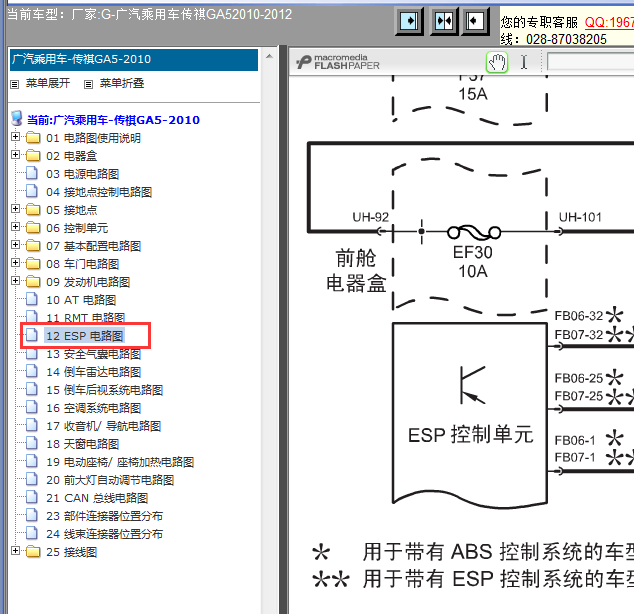Click the 02 电器盒 folder label
The image size is (634, 614).
click(72, 156)
